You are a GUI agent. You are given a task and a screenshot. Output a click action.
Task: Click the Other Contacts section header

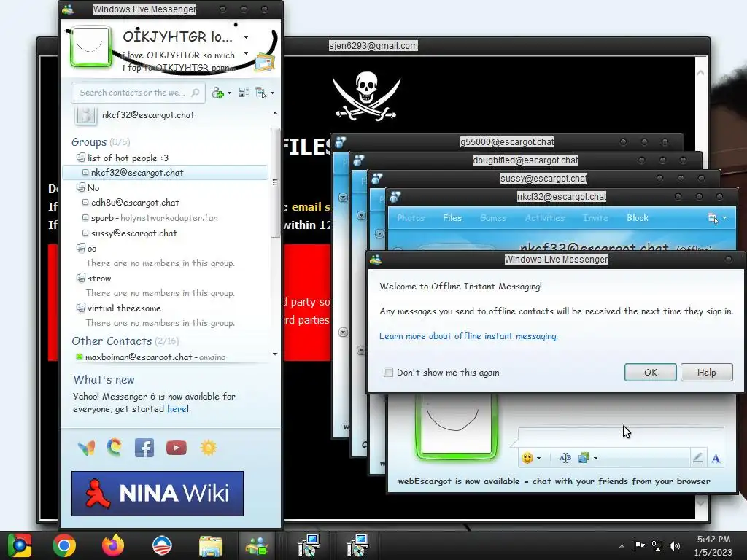pos(125,341)
